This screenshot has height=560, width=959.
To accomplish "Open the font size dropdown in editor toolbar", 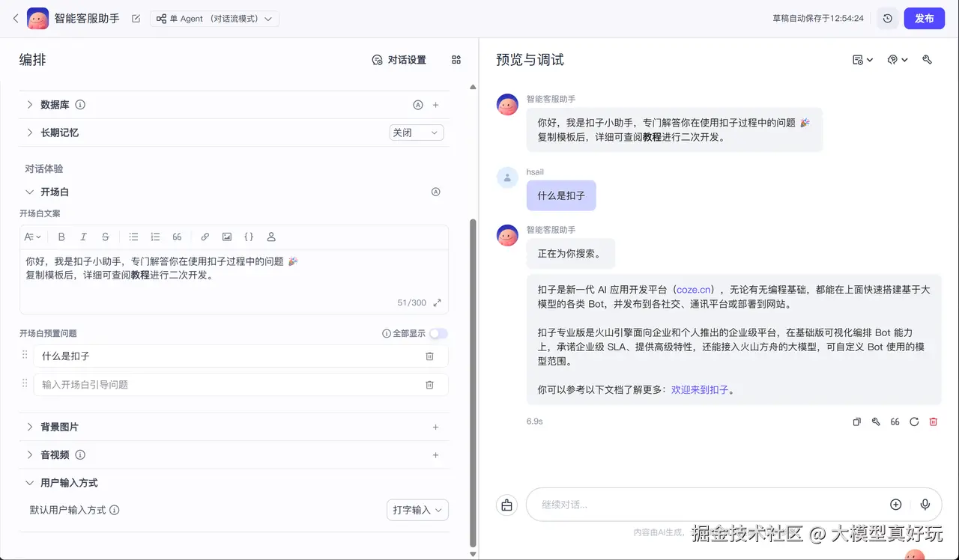I will click(x=33, y=237).
